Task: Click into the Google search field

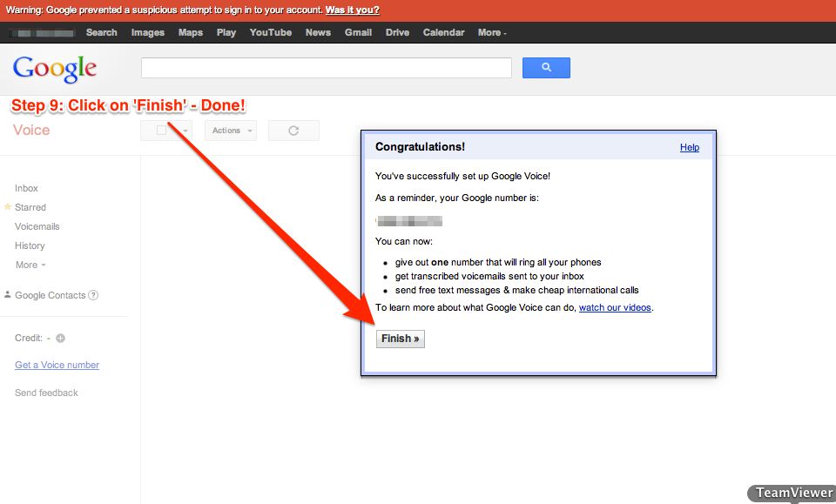Action: (x=327, y=68)
